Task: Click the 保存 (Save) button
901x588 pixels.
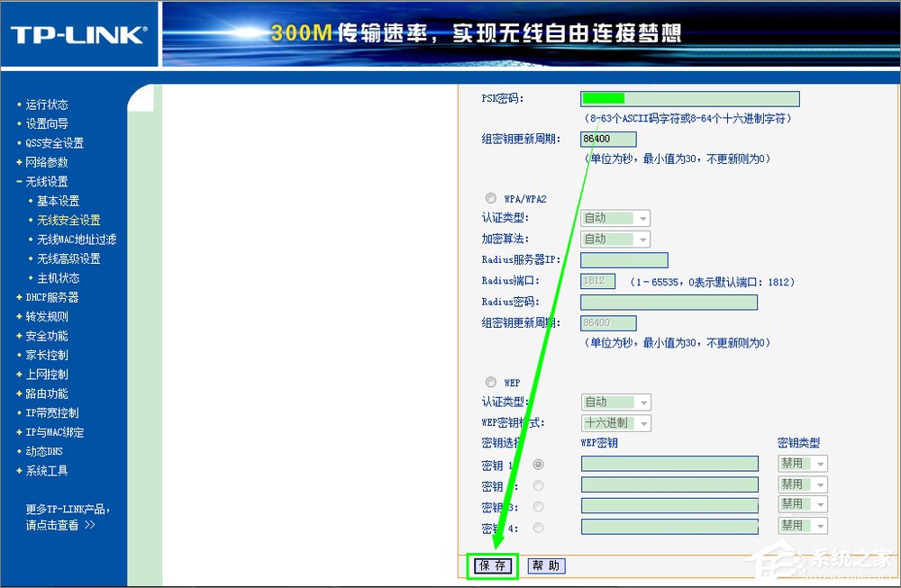Action: pyautogui.click(x=492, y=565)
